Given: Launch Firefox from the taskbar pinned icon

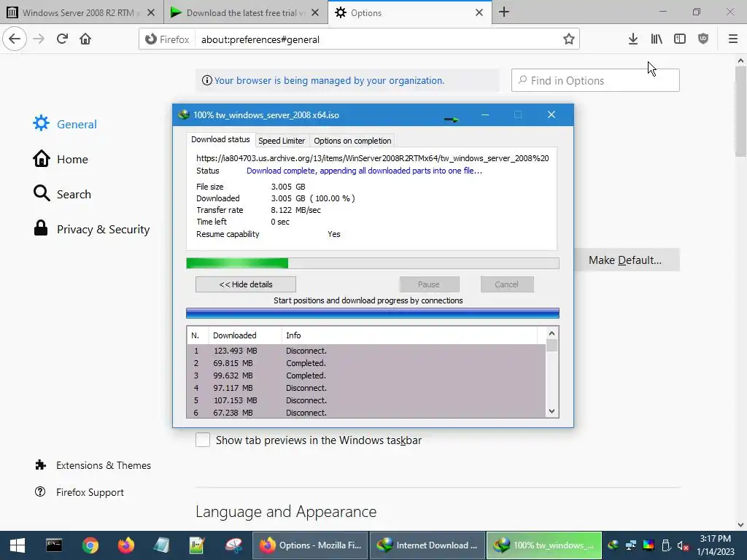Looking at the screenshot, I should click(125, 545).
